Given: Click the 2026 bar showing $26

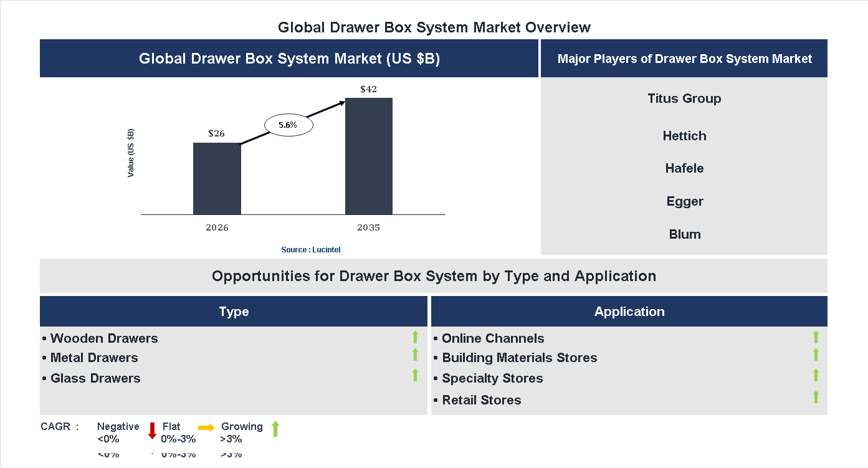Looking at the screenshot, I should coord(217,178).
